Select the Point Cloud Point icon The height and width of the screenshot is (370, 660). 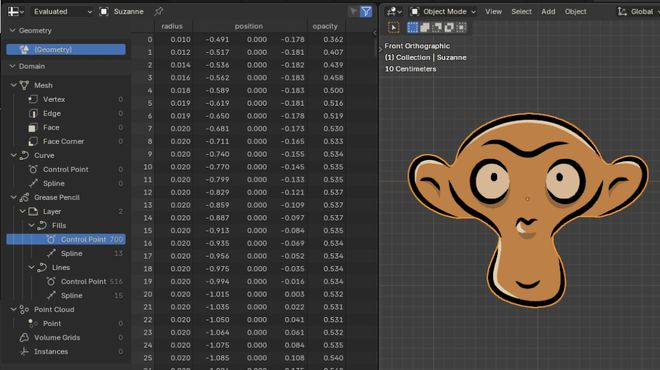(x=33, y=323)
